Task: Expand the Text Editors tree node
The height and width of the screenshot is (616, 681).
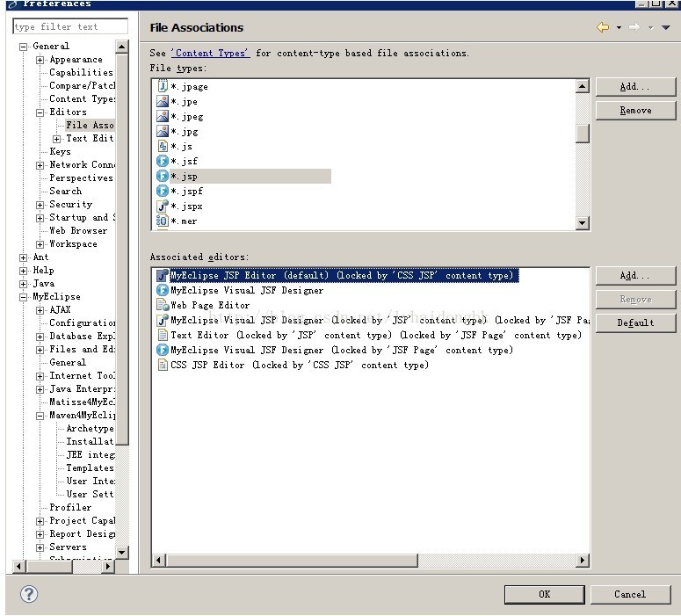Action: click(56, 139)
